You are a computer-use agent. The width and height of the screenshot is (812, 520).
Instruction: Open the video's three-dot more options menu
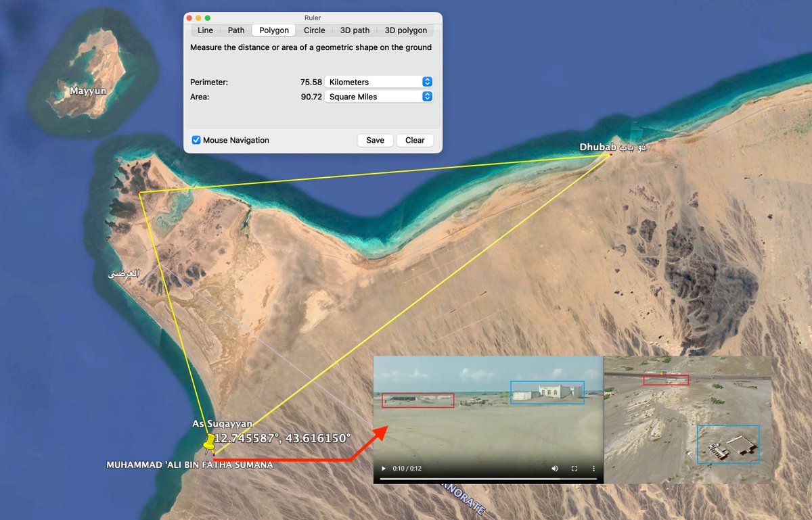[x=593, y=469]
